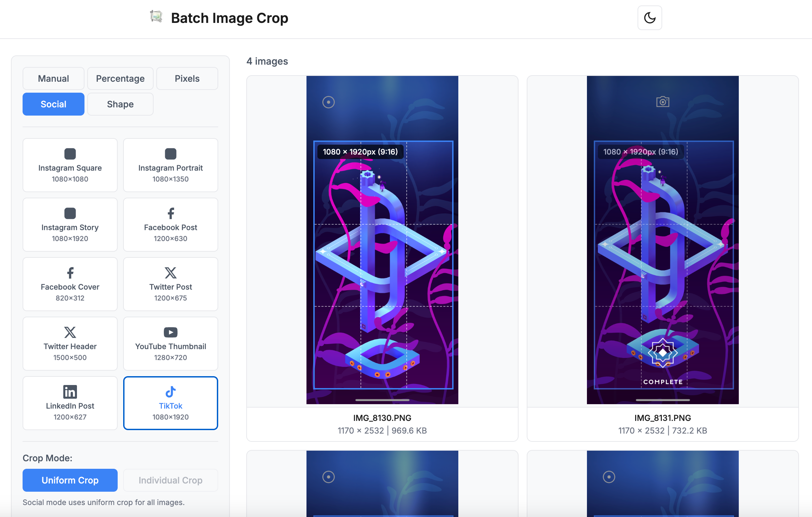Pick the Instagram Story preset icon
The height and width of the screenshot is (517, 812).
[70, 213]
